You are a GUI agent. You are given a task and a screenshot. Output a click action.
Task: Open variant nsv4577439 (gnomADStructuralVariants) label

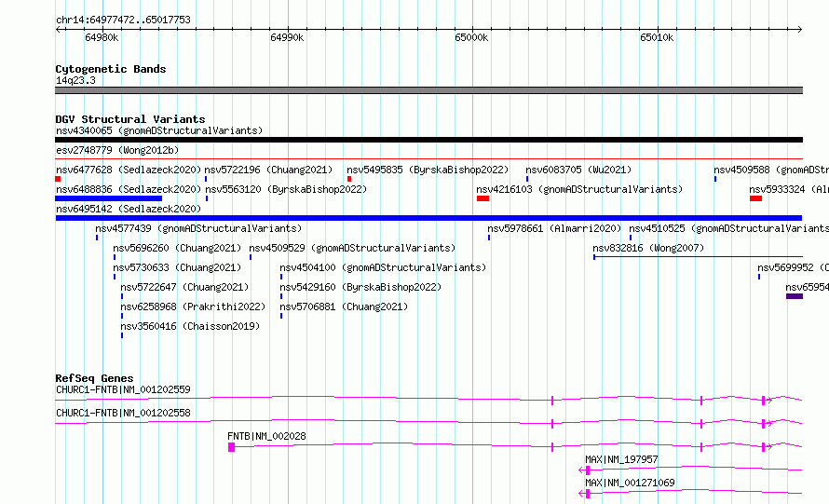click(198, 228)
